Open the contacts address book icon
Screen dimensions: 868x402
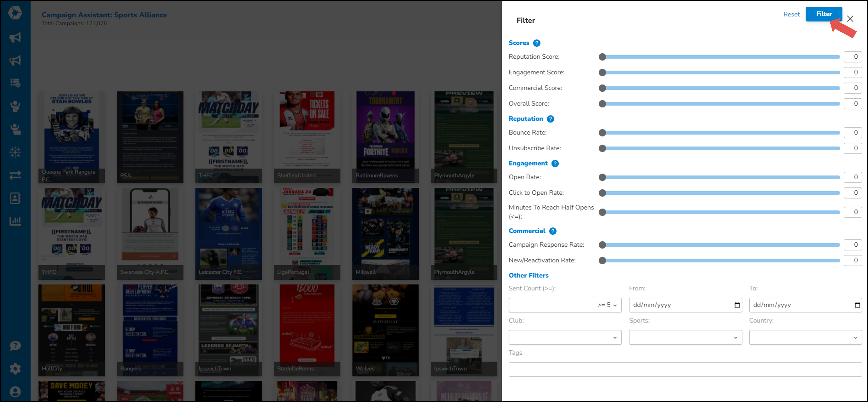pyautogui.click(x=15, y=198)
